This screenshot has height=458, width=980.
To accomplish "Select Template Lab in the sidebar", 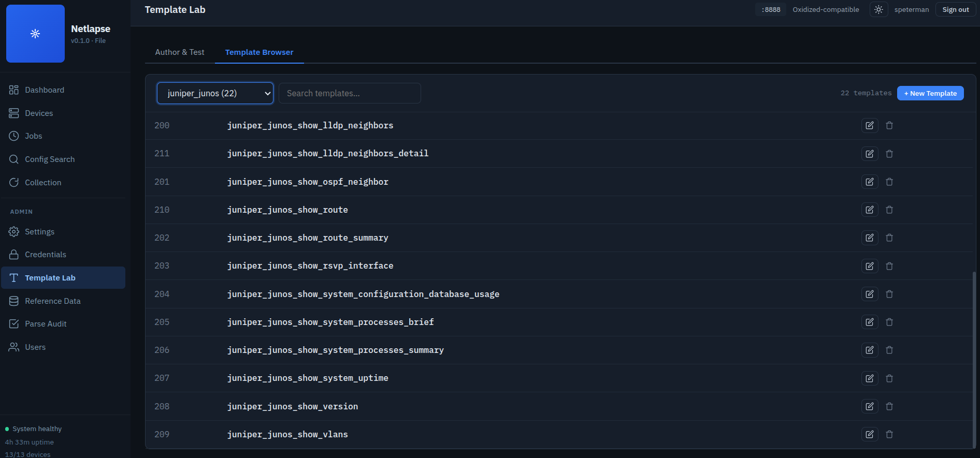I will pyautogui.click(x=63, y=278).
